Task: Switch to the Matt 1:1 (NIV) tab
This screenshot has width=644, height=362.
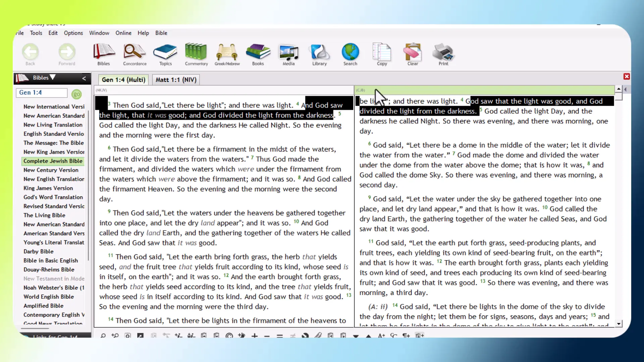Action: 176,80
